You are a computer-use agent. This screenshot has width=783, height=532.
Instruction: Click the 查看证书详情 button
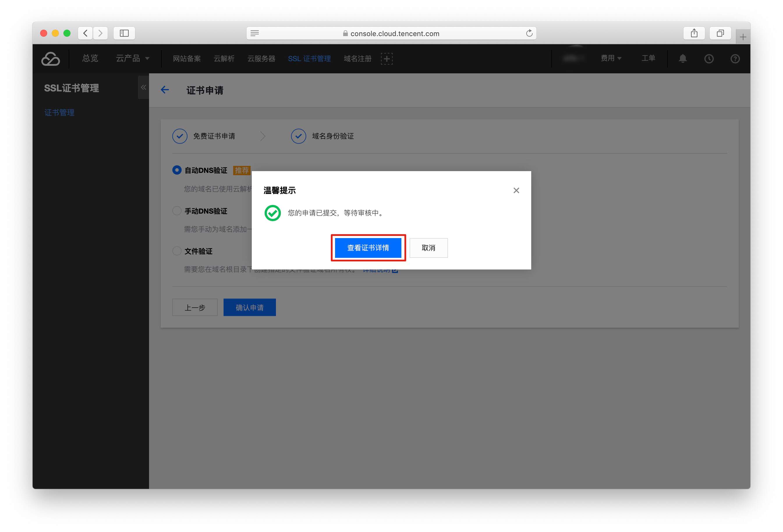[x=368, y=248]
